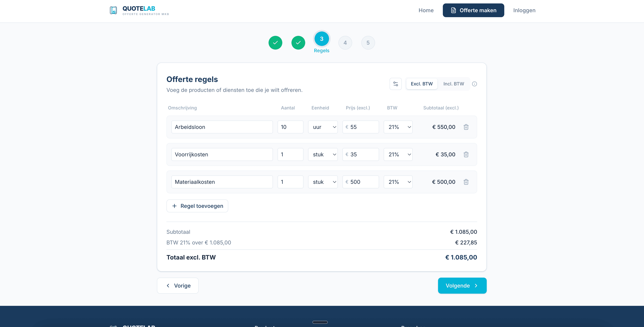Remove the Voorrijkosten line with trash icon

click(x=466, y=154)
